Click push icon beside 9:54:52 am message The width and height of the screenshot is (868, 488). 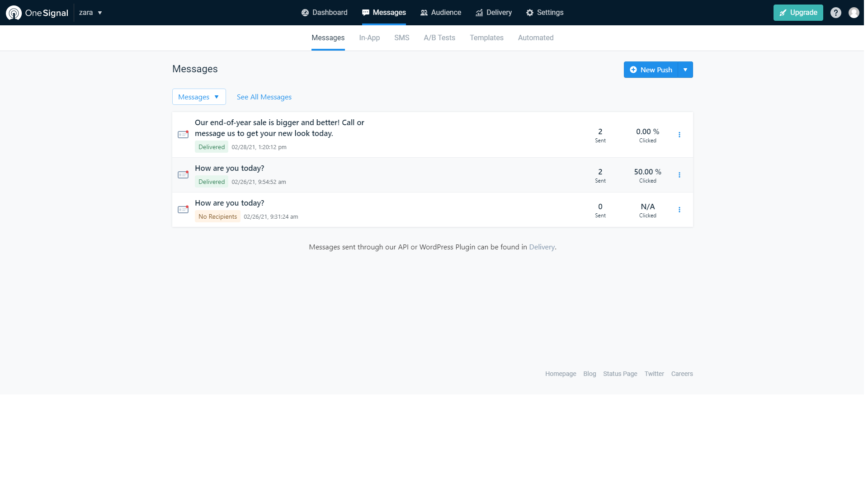pos(183,175)
